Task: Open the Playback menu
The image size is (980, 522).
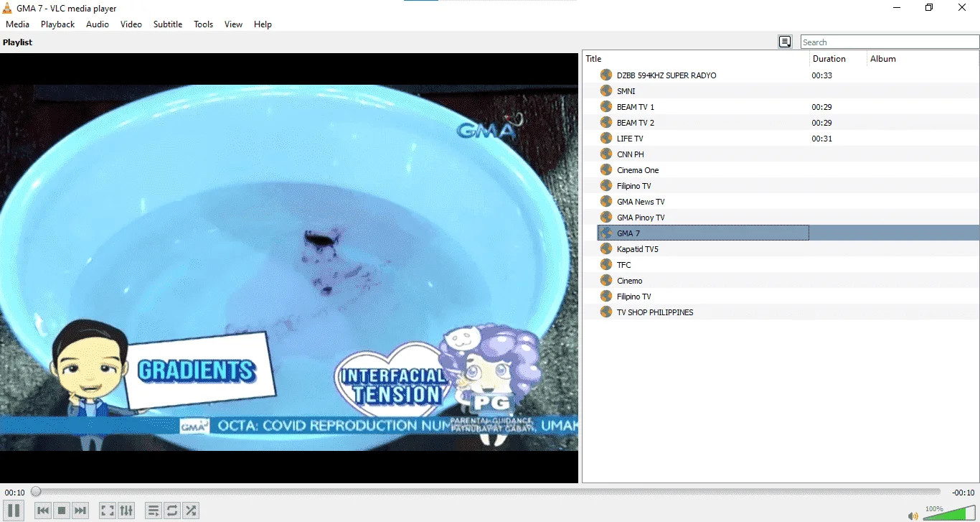Action: 57,24
